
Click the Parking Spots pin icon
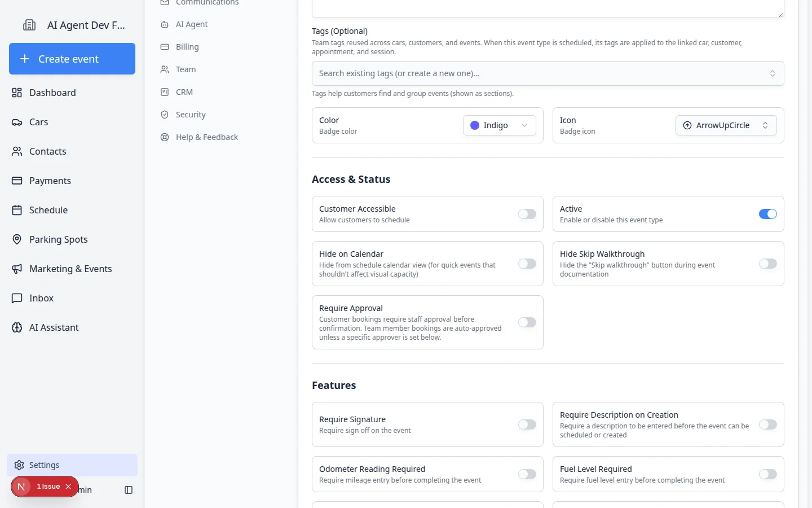point(17,239)
